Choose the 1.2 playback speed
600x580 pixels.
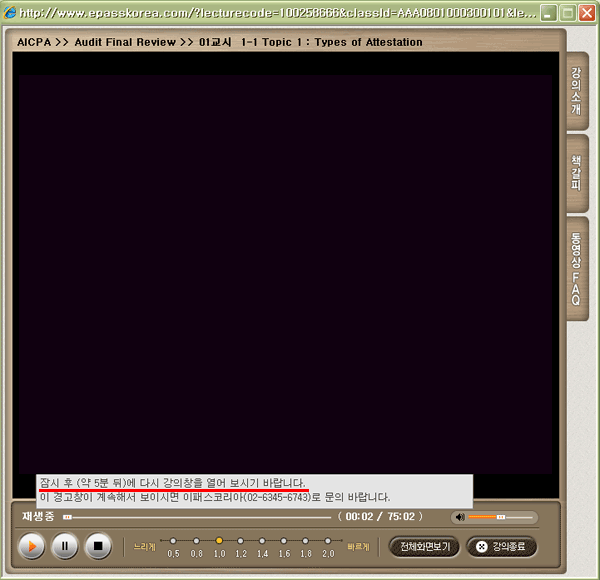tap(241, 541)
